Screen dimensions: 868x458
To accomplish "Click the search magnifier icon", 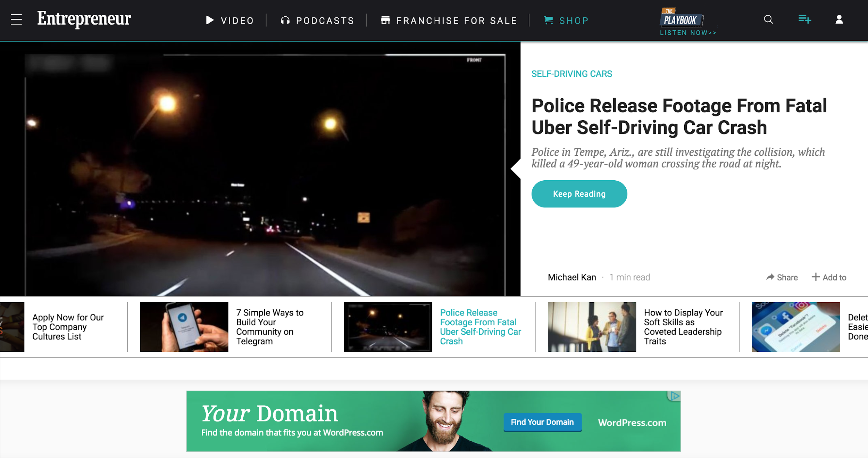I will pos(768,19).
